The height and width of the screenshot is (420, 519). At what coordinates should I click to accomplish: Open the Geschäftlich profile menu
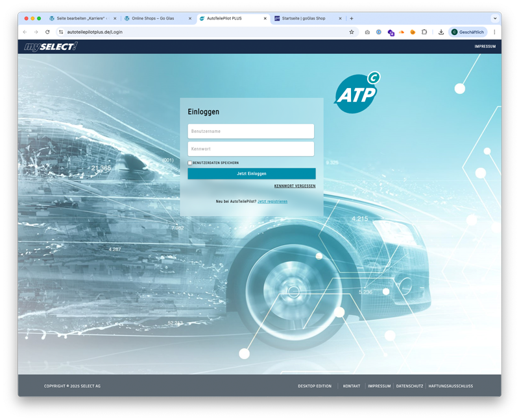pos(467,32)
